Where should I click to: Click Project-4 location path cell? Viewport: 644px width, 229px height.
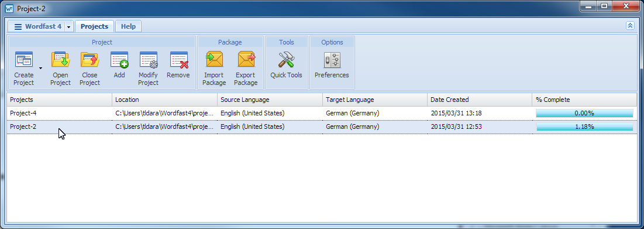pyautogui.click(x=165, y=113)
